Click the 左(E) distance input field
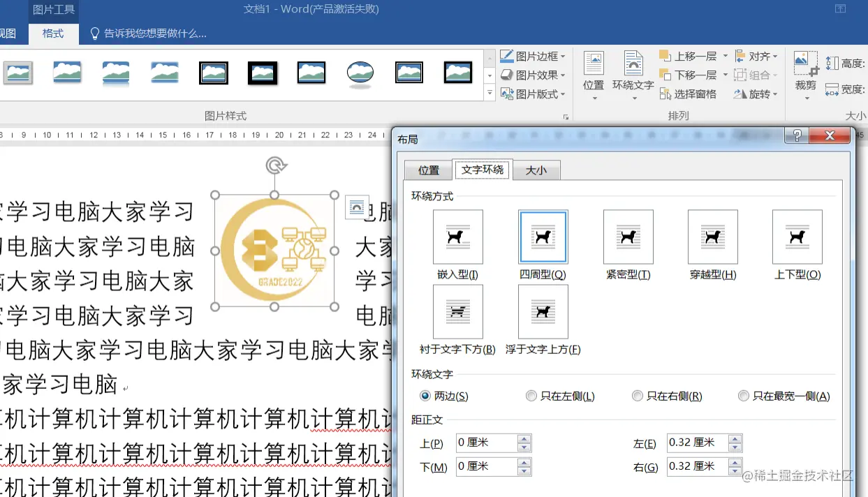This screenshot has height=497, width=868. pyautogui.click(x=697, y=443)
